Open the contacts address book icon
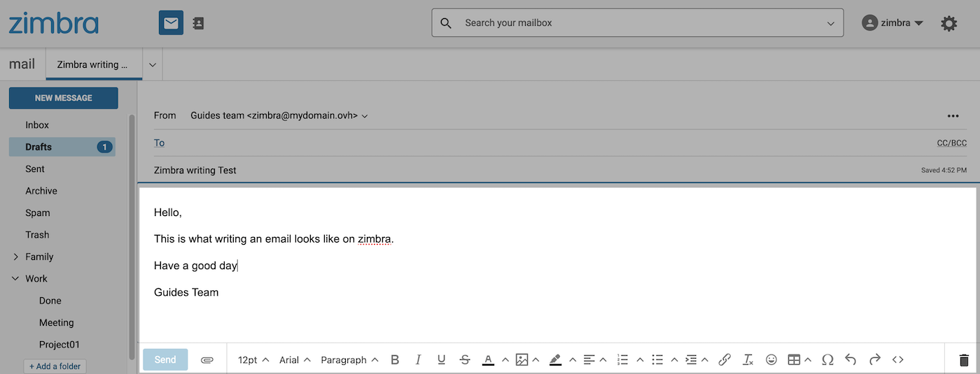The height and width of the screenshot is (374, 980). tap(198, 23)
